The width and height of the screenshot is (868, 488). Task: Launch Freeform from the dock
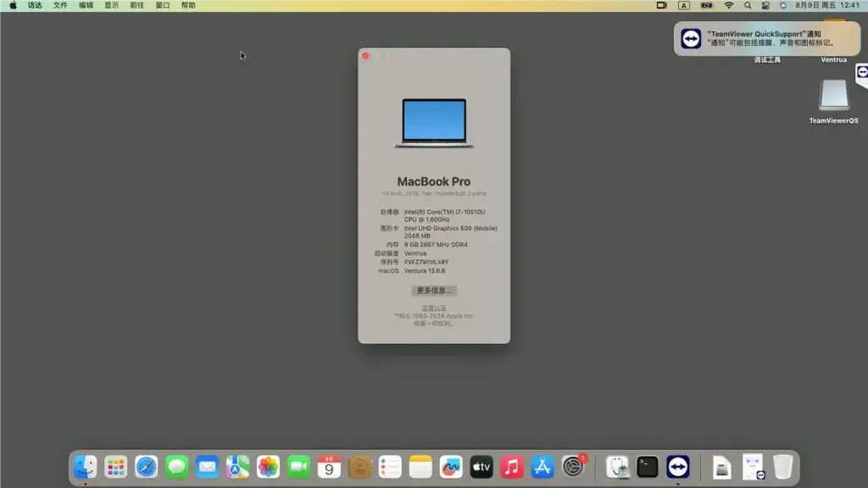point(451,467)
